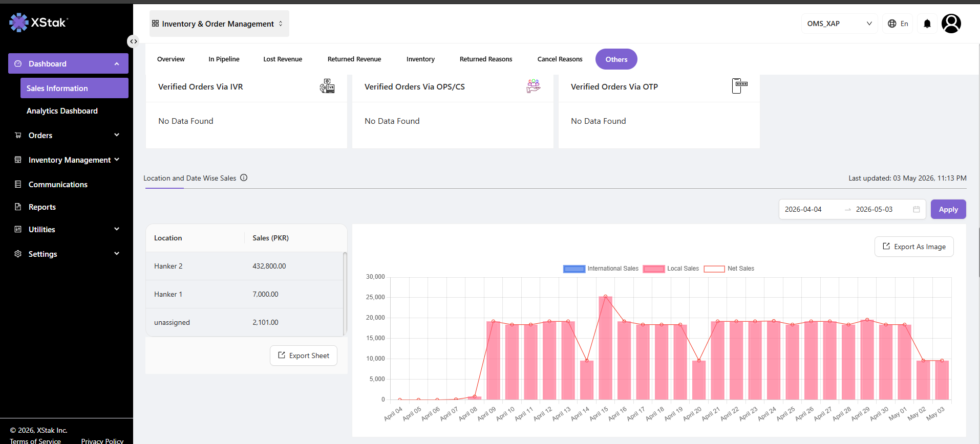Click the Verified Orders Via OTP icon
Image resolution: width=980 pixels, height=444 pixels.
(x=739, y=86)
